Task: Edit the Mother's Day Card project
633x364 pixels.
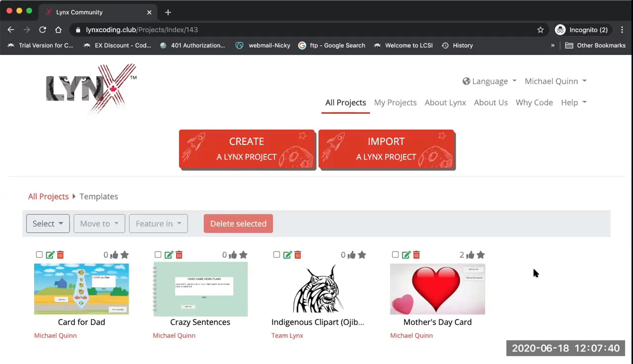Action: click(406, 255)
